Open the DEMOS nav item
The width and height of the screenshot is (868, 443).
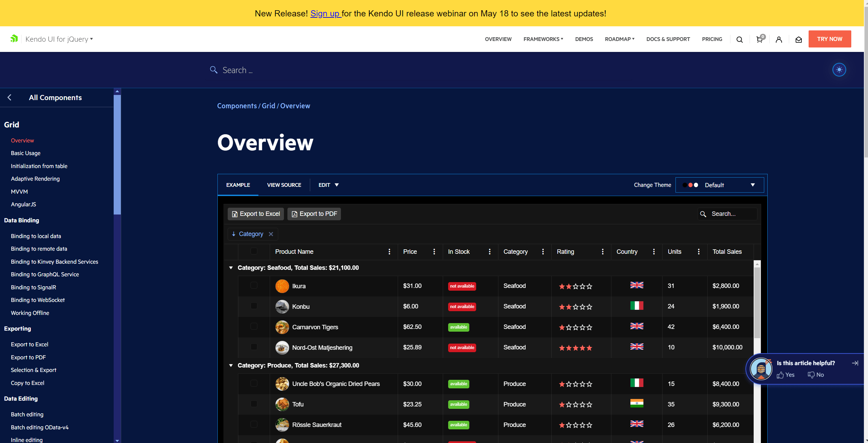[x=584, y=39]
